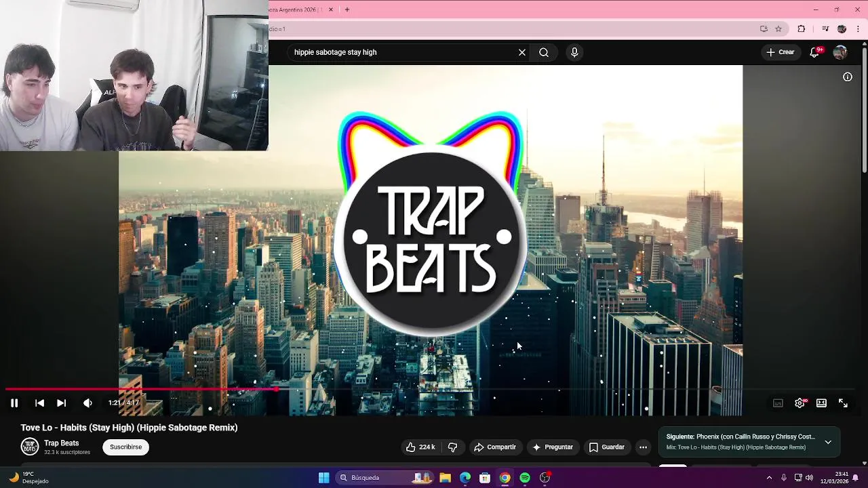Open the Crear menu
The image size is (868, 488).
[780, 52]
